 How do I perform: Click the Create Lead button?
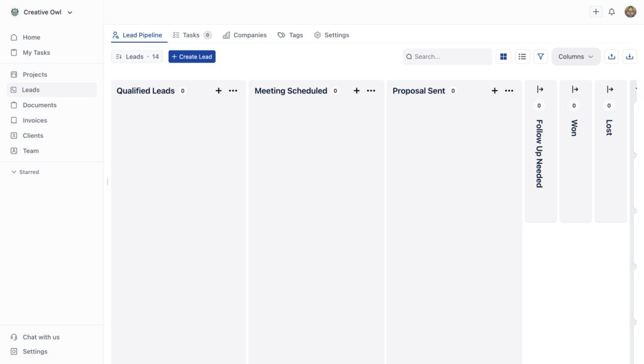(x=192, y=57)
